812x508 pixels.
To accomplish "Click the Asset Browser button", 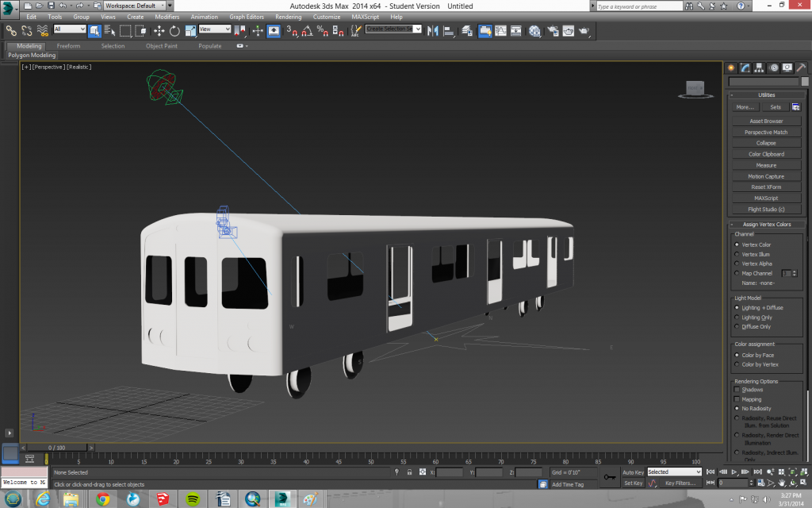I will click(x=767, y=121).
